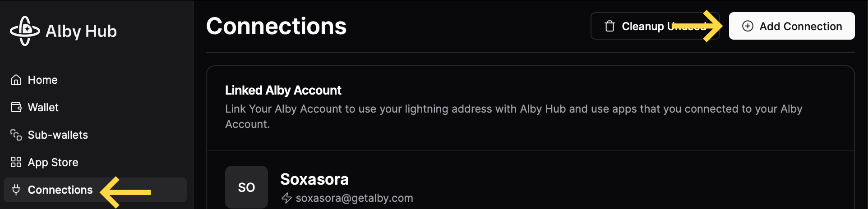Click the SO account avatar
Screen dimensions: 868x209
click(x=246, y=187)
